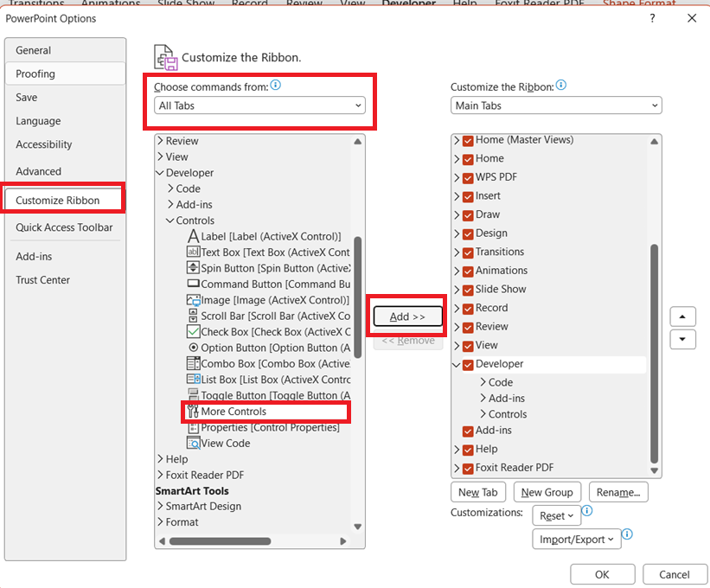Image resolution: width=710 pixels, height=588 pixels.
Task: Uncheck the WPS PDF tab checkbox
Action: (x=468, y=178)
